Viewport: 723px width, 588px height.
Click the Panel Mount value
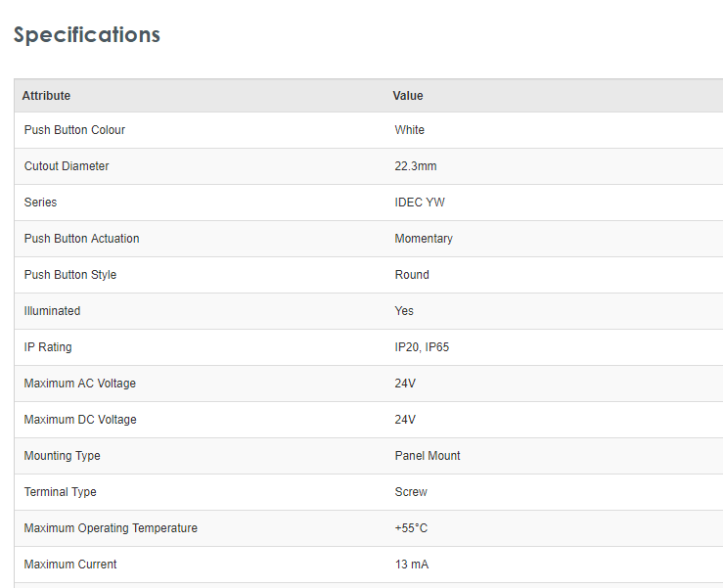[428, 456]
